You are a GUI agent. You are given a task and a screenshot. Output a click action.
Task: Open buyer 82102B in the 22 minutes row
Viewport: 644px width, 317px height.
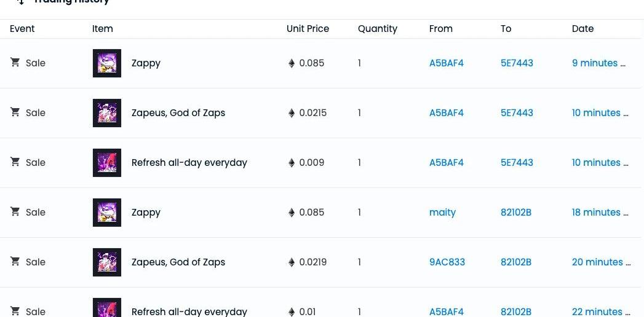coord(516,311)
